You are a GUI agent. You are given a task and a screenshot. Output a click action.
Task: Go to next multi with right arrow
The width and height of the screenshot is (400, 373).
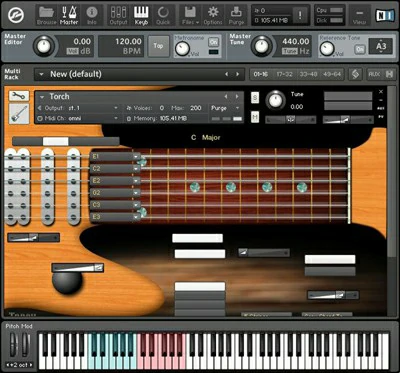pyautogui.click(x=238, y=74)
